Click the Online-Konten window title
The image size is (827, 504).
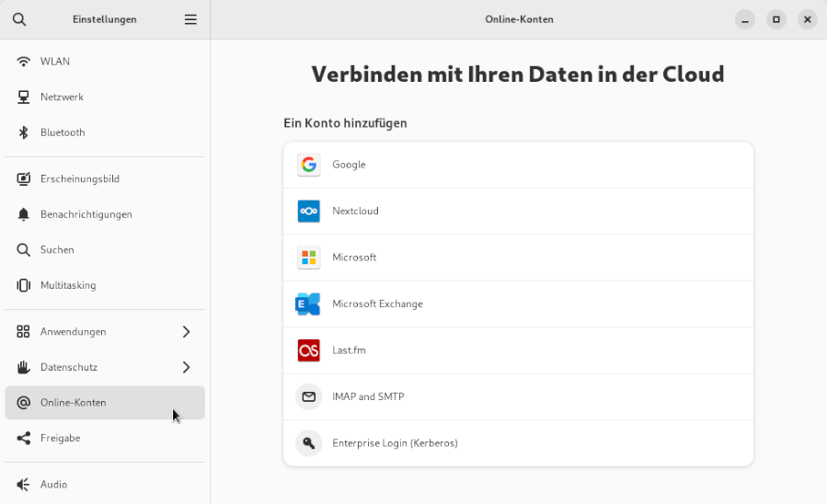[519, 19]
